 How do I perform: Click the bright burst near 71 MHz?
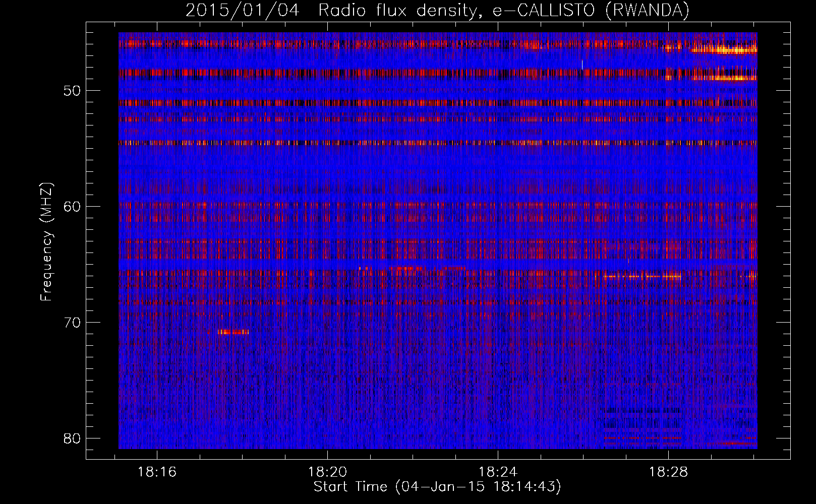tap(233, 332)
